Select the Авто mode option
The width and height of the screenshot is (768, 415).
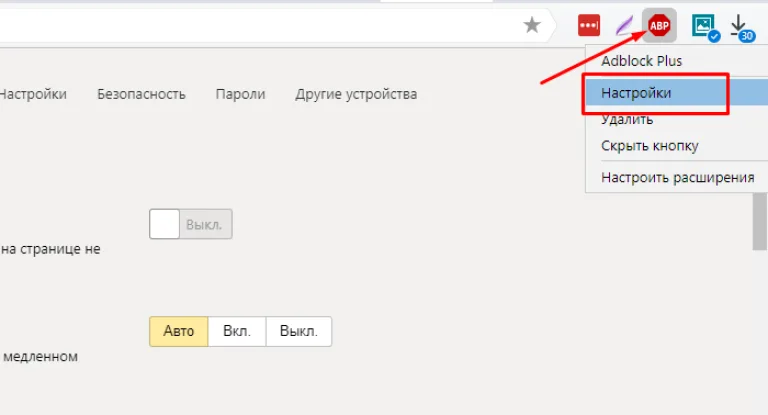(x=179, y=331)
